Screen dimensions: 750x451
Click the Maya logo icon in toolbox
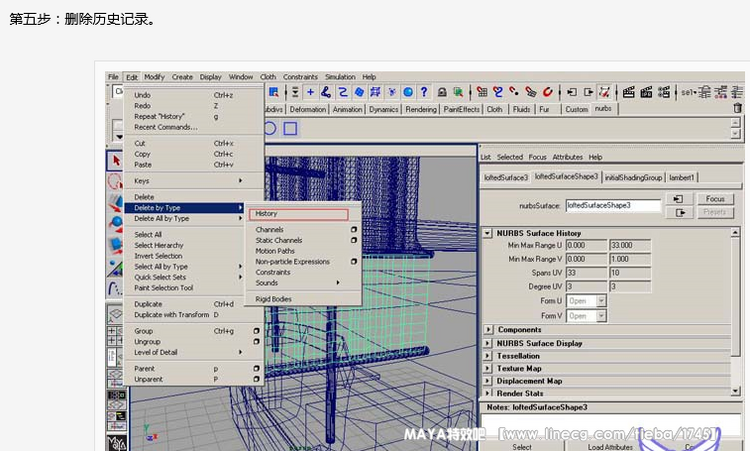pyautogui.click(x=116, y=441)
